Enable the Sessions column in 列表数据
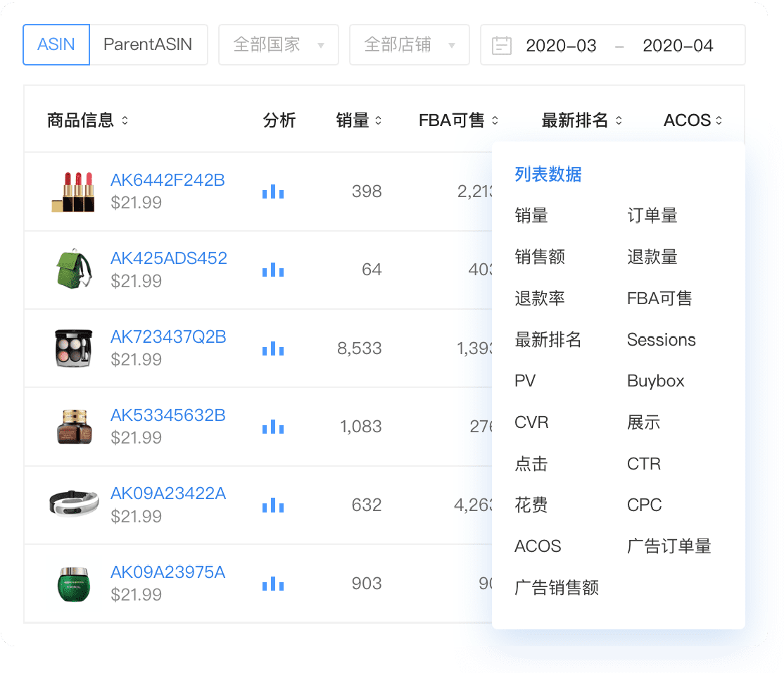 coord(662,339)
